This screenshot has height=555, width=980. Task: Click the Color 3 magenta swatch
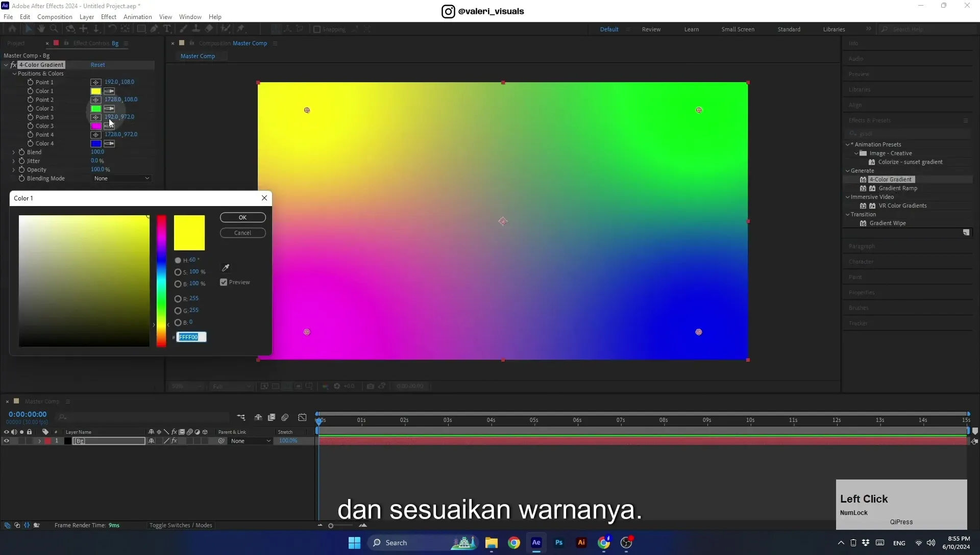tap(96, 126)
